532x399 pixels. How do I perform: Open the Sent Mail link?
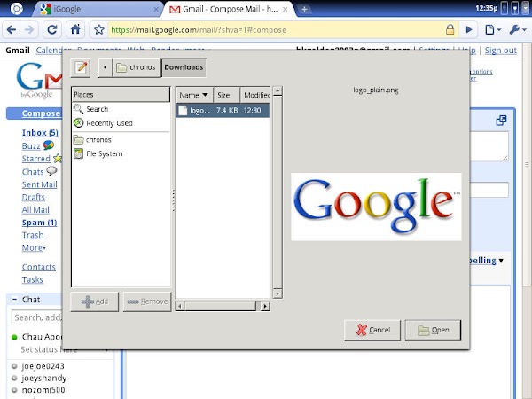pyautogui.click(x=39, y=184)
